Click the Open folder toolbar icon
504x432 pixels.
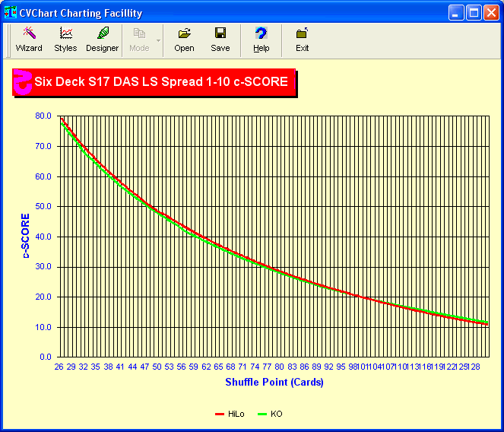point(184,40)
